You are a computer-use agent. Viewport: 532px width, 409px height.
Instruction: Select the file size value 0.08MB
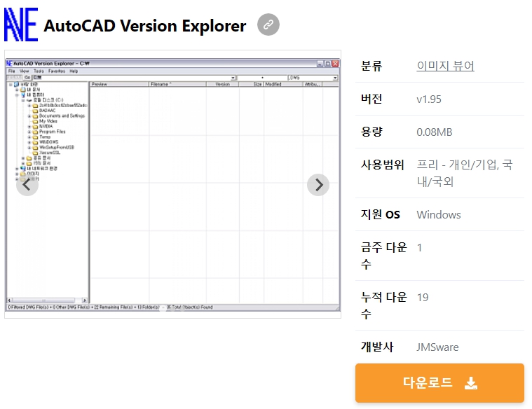435,132
